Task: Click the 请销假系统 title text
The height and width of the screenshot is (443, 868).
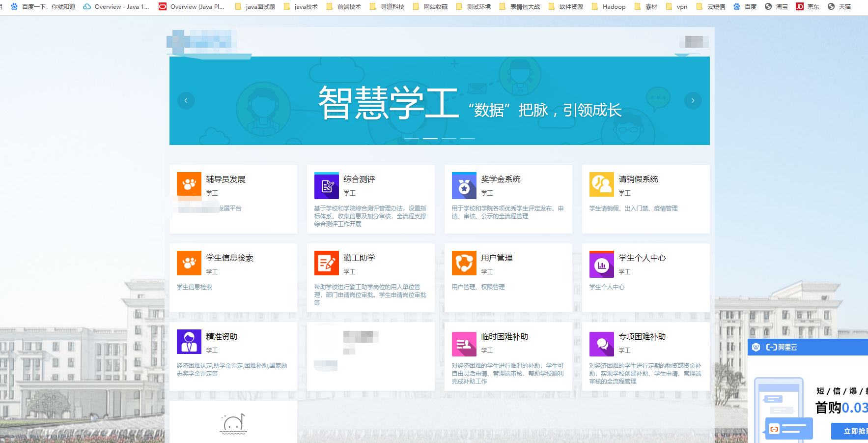Action: (x=638, y=179)
